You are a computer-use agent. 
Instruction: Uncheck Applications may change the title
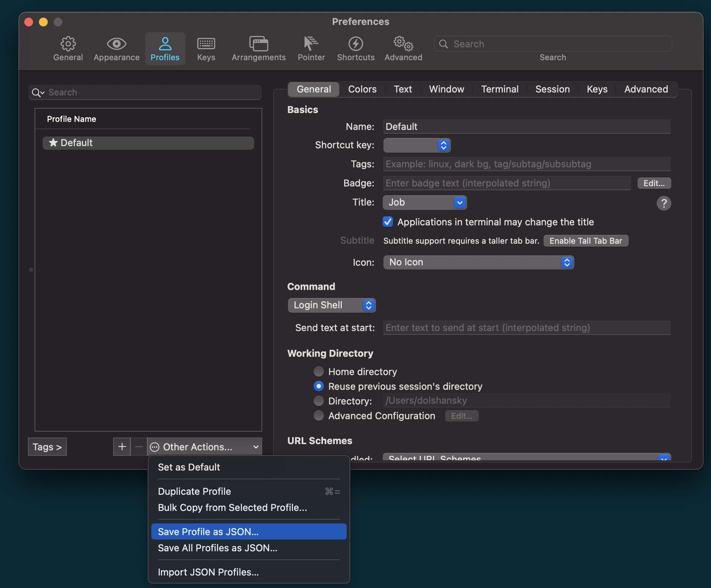[x=388, y=222]
